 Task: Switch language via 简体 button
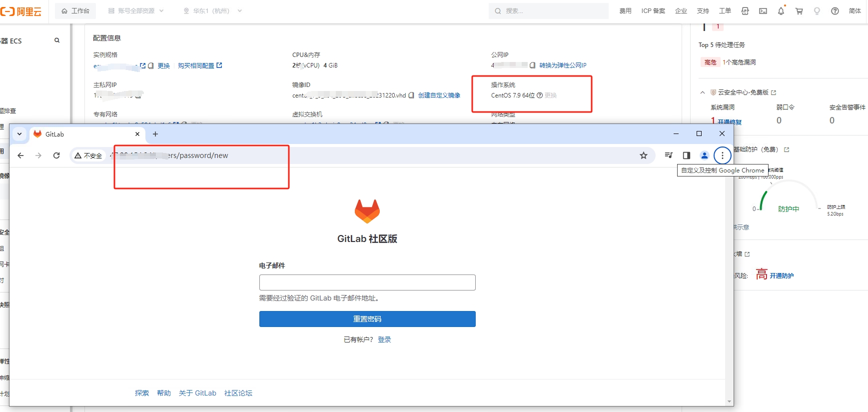pos(855,11)
